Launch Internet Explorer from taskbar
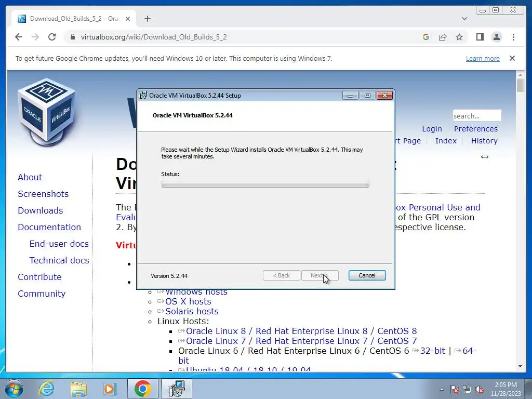The width and height of the screenshot is (532, 399). (x=46, y=389)
